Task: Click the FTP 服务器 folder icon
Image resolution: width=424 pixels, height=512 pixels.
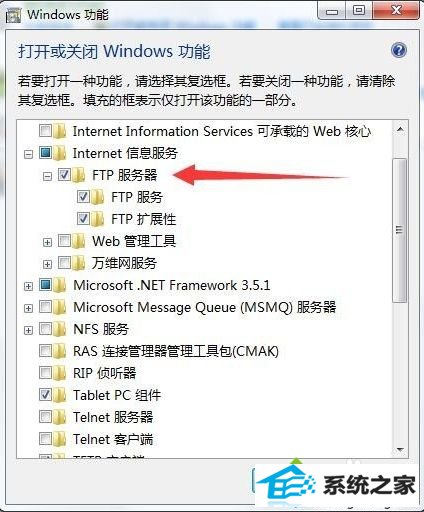Action: click(x=79, y=175)
